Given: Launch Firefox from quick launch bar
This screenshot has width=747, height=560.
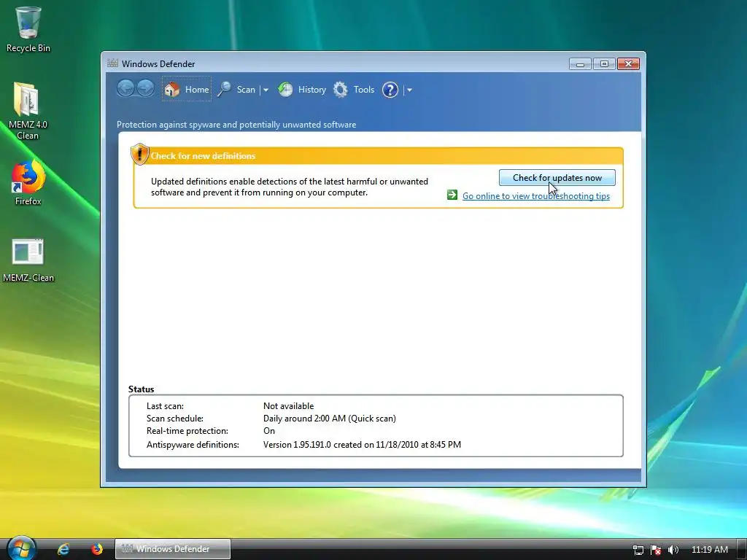Looking at the screenshot, I should pyautogui.click(x=97, y=549).
